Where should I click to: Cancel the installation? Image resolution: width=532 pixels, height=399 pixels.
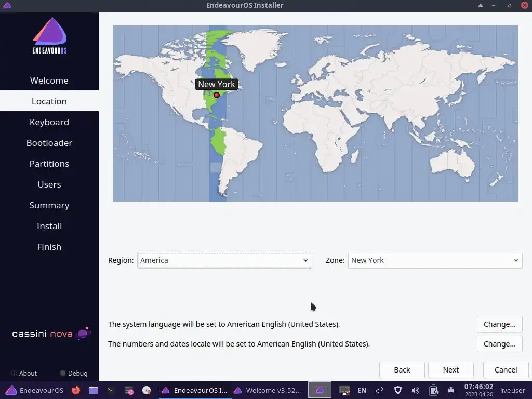click(506, 370)
